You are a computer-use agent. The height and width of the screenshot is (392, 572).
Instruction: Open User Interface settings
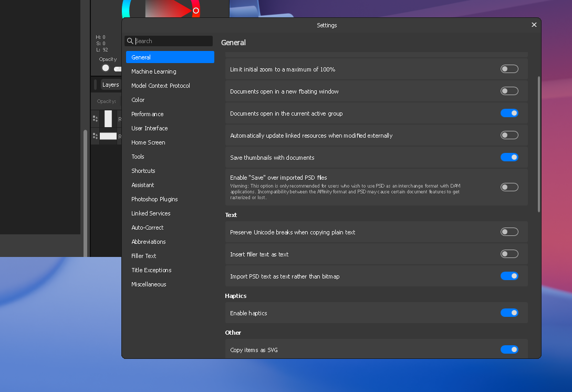[x=170, y=128]
